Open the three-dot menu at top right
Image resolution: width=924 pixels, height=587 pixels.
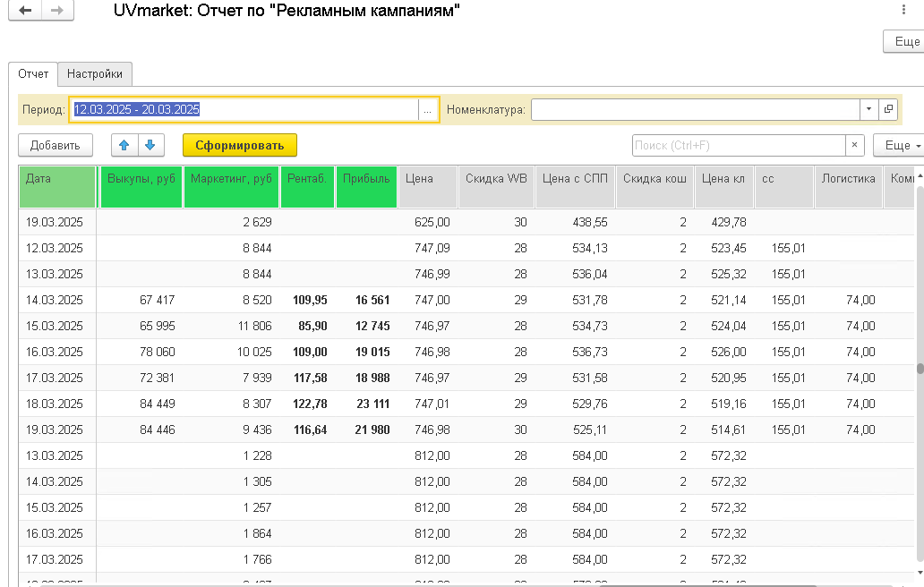[x=903, y=10]
